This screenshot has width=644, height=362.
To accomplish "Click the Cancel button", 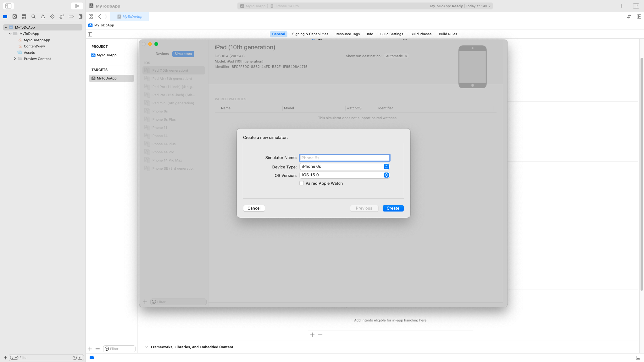I will (x=254, y=208).
